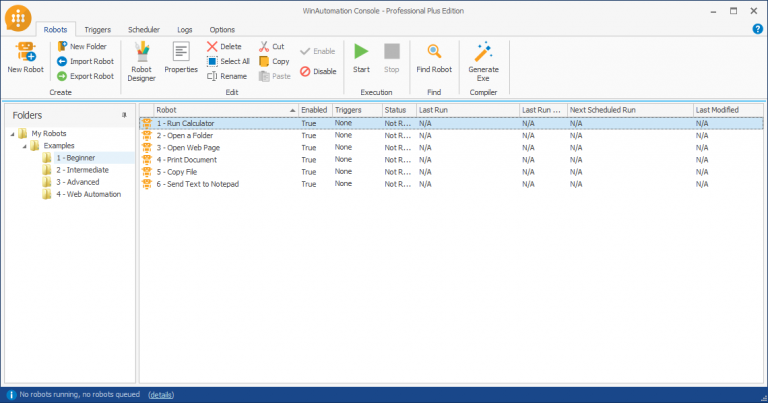
Task: Switch to the Triggers tab
Action: point(97,29)
